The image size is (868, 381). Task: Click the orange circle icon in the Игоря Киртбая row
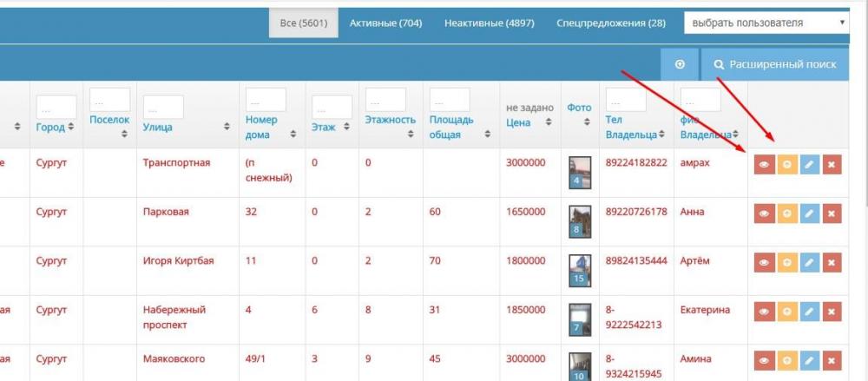pos(786,262)
